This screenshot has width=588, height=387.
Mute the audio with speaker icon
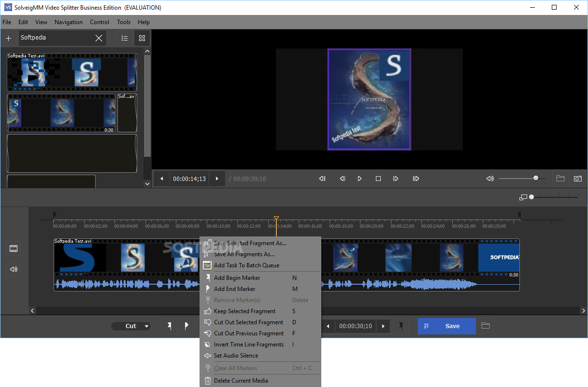click(x=490, y=179)
